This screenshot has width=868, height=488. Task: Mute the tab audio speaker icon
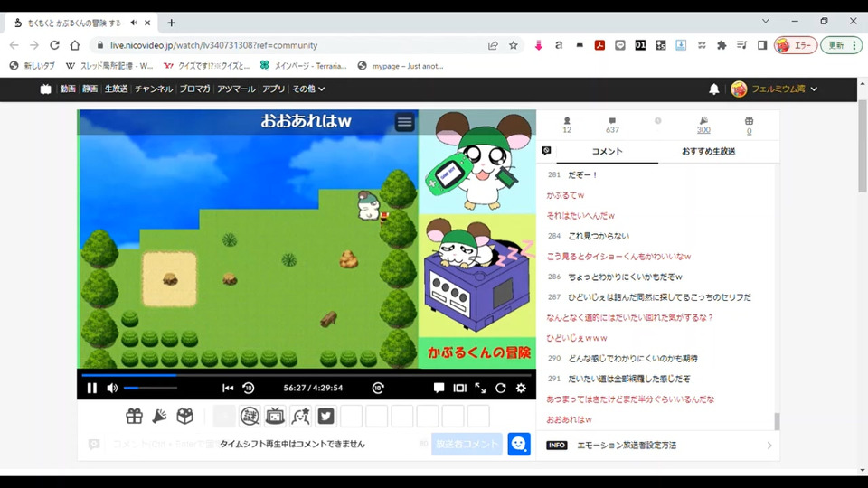click(x=134, y=23)
